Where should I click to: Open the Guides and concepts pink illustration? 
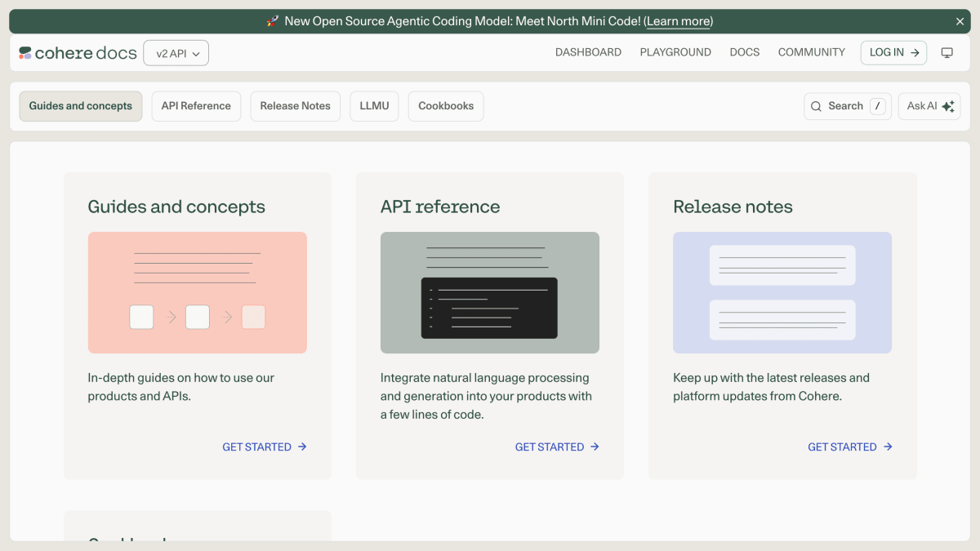[x=198, y=293]
